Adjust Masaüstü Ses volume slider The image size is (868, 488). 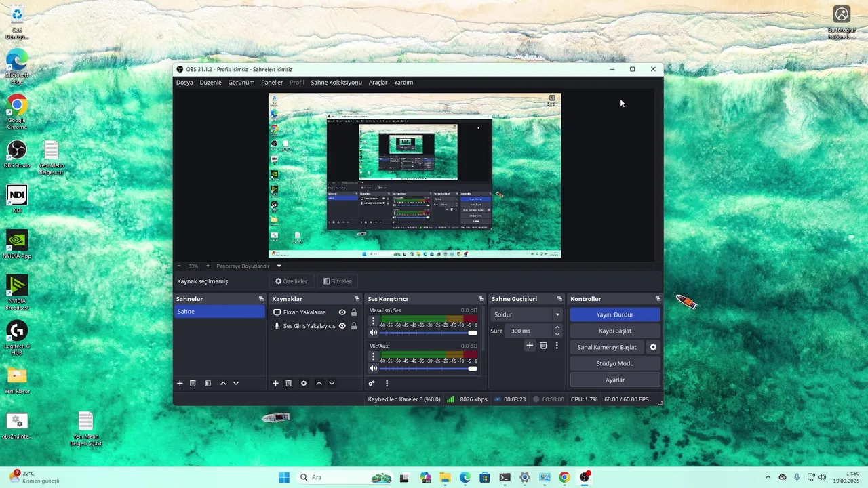point(428,333)
